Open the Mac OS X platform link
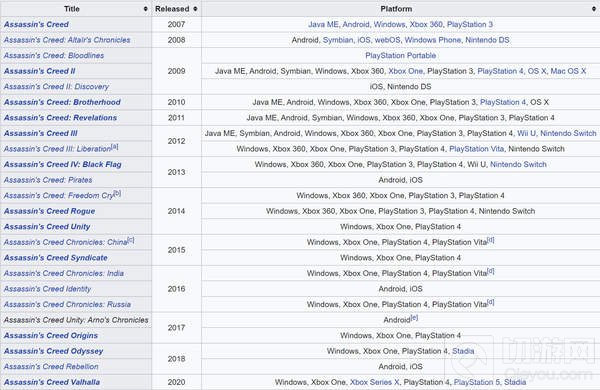600x390 pixels. tap(568, 71)
